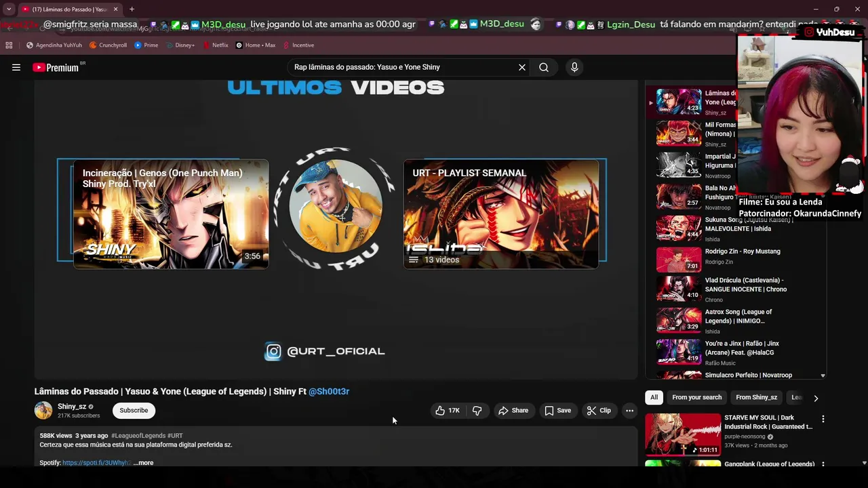This screenshot has height=488, width=868.
Task: Play Simulacro Perfeito Novatroop playlist item
Action: pos(736,375)
